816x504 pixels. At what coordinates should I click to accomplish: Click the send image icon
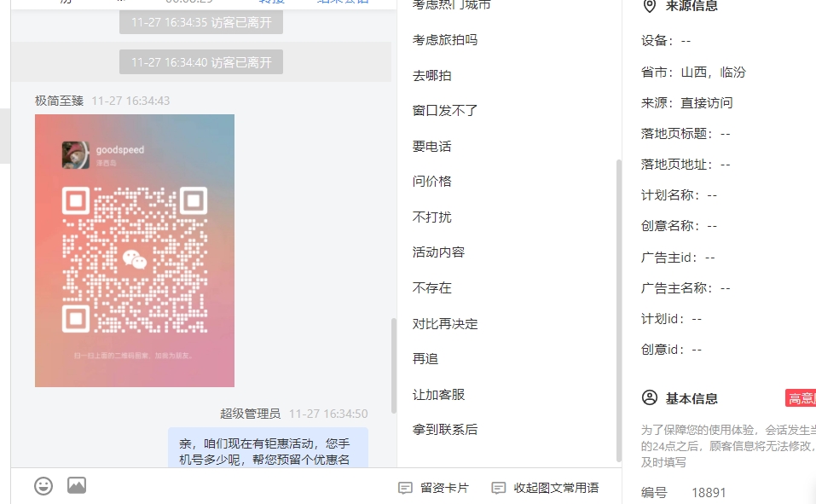click(x=77, y=486)
